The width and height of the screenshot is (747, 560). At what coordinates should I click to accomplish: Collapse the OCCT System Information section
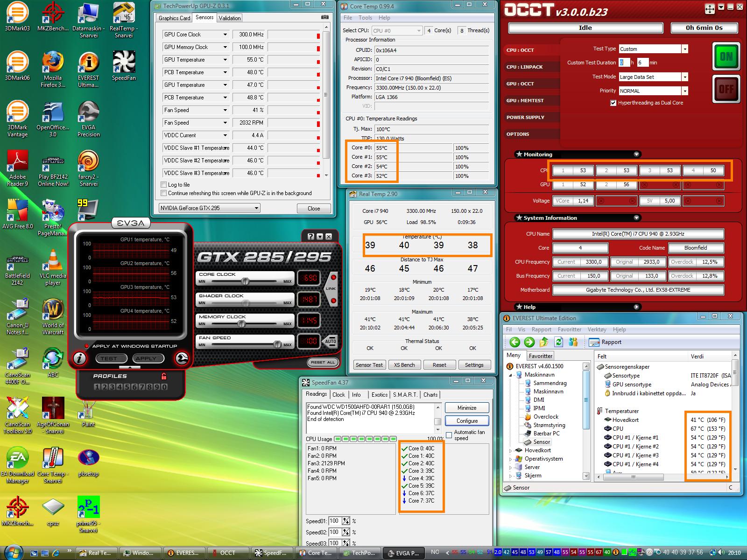coord(636,218)
